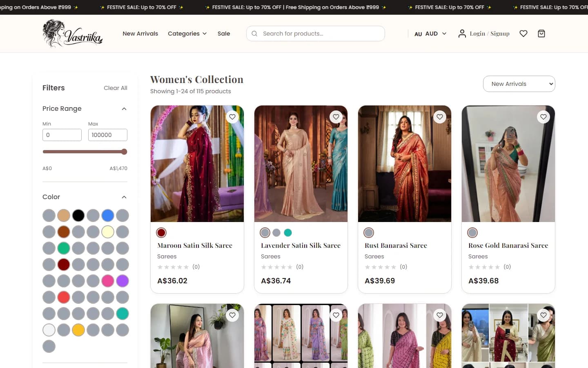Open the Sale page

(224, 34)
